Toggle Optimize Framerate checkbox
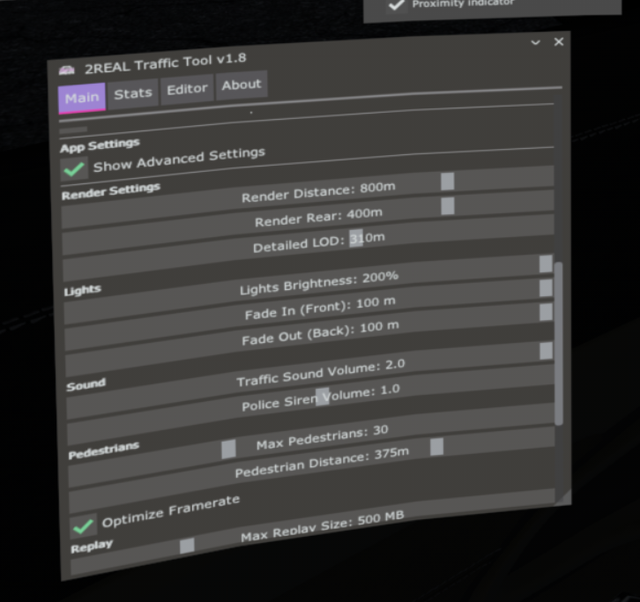This screenshot has width=640, height=602. click(83, 526)
